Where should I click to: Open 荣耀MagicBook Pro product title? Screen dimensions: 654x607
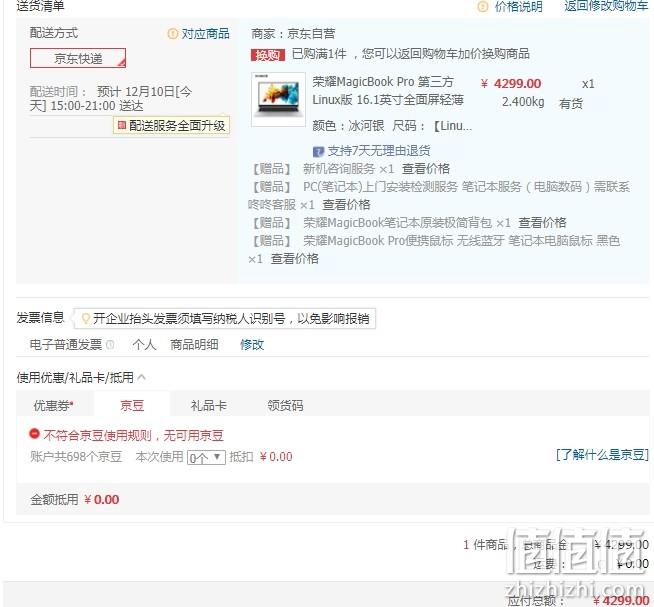[x=388, y=91]
